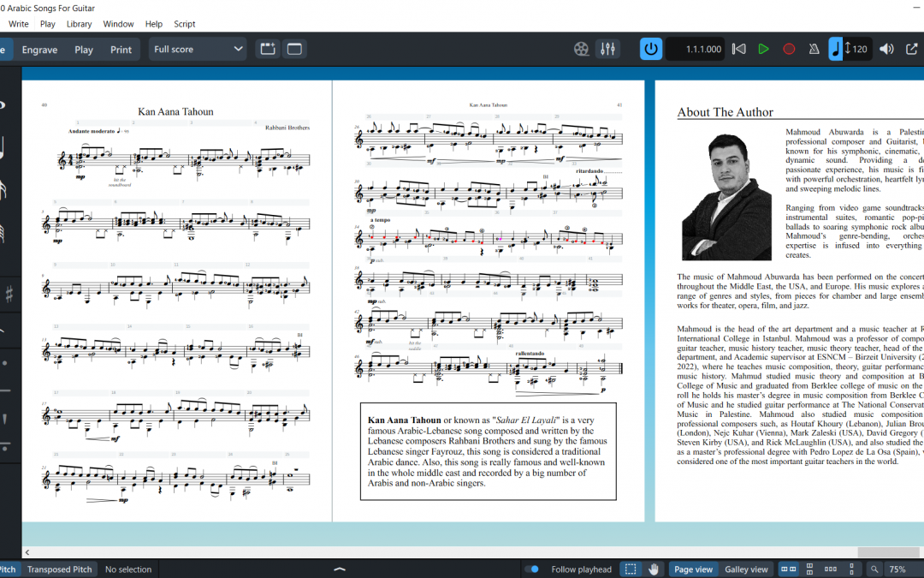Start playback with the green play button
The image size is (924, 578).
763,49
